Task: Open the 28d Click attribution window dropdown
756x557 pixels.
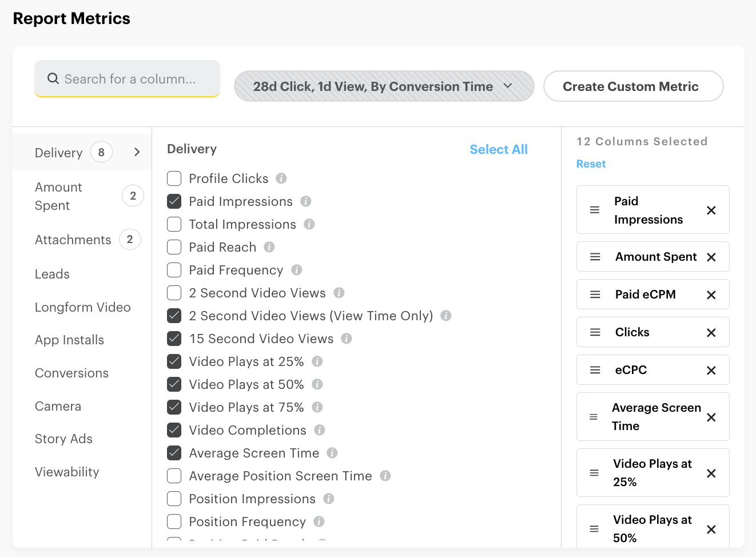Action: coord(384,86)
